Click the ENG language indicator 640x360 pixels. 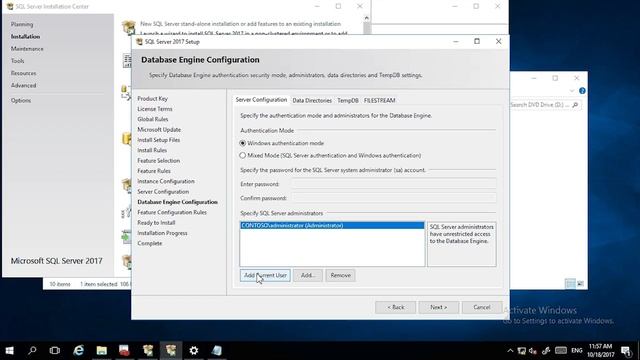(x=576, y=351)
